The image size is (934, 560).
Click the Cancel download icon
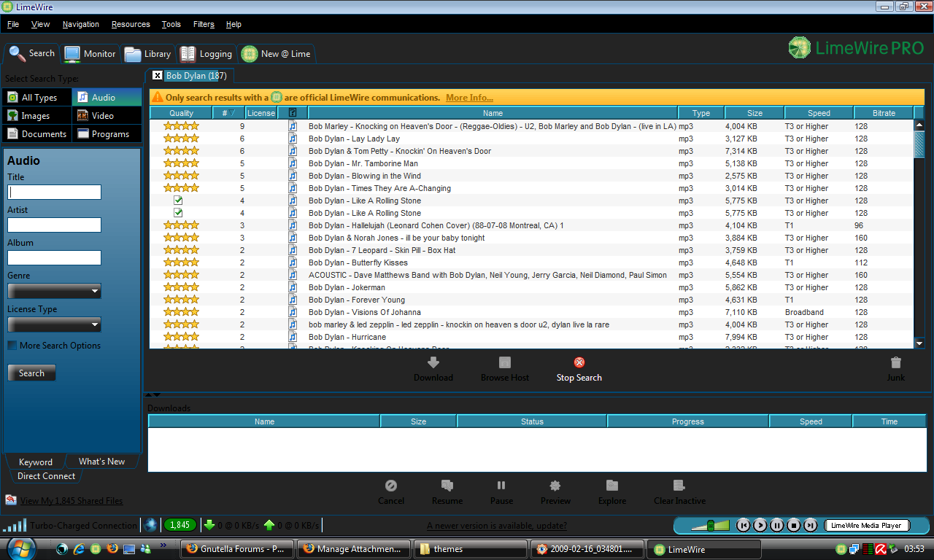[391, 486]
